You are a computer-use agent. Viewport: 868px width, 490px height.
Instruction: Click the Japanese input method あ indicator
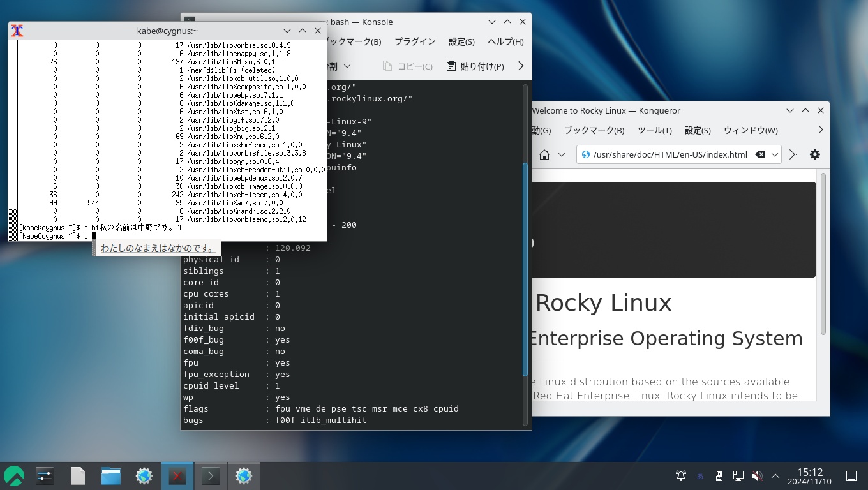coord(700,476)
